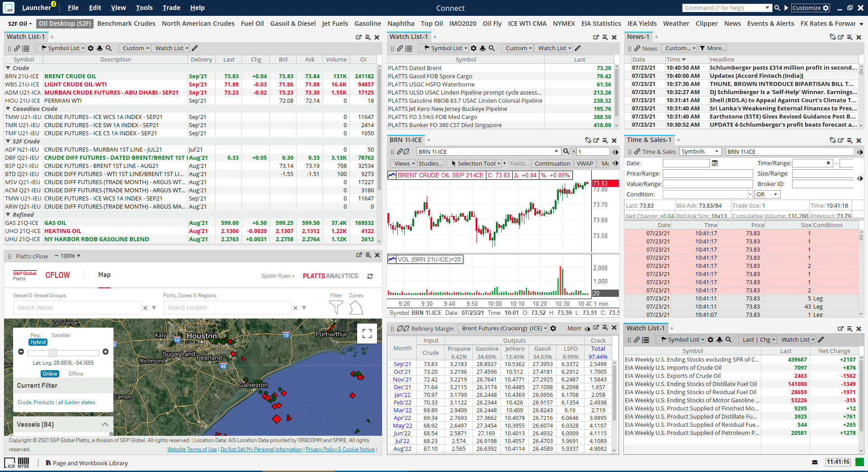Click the symbol search magnifier in BRN chart

click(566, 152)
